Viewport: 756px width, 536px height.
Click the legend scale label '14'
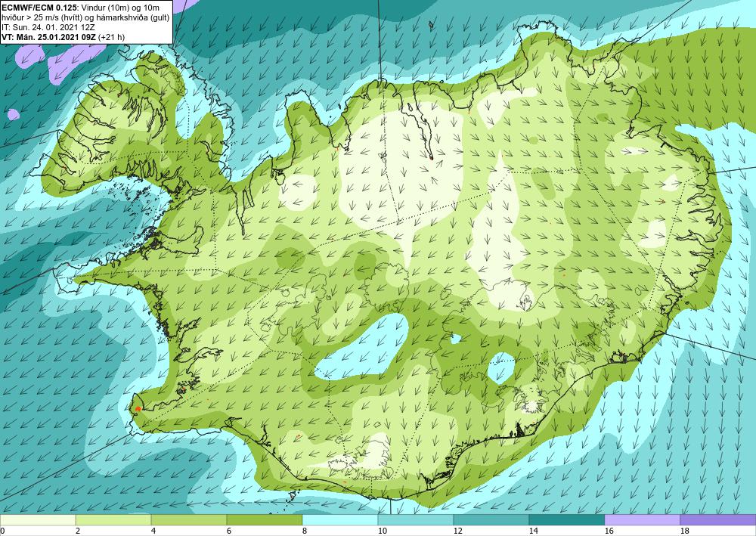tap(533, 531)
